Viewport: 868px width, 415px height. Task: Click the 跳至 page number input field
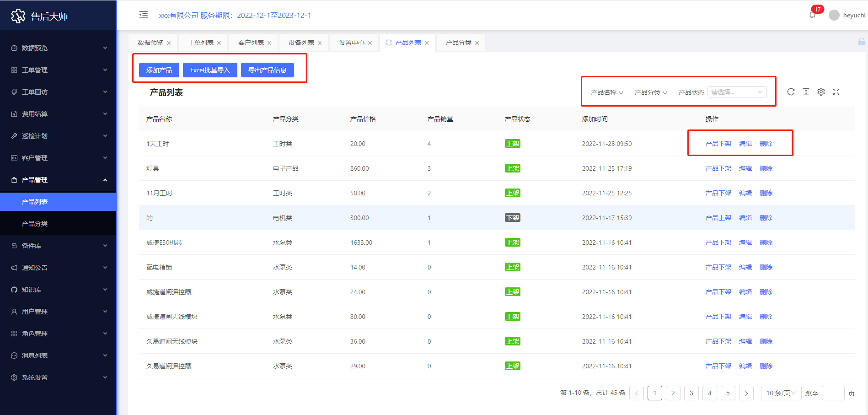click(x=833, y=393)
